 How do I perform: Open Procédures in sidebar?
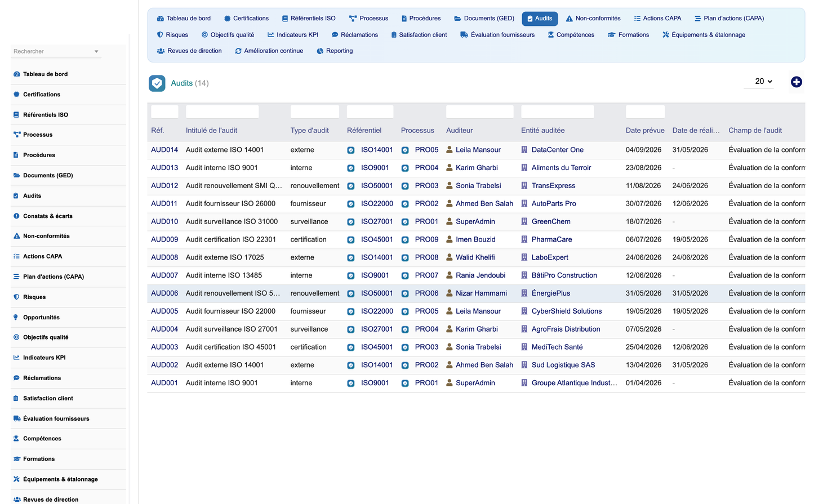point(39,155)
